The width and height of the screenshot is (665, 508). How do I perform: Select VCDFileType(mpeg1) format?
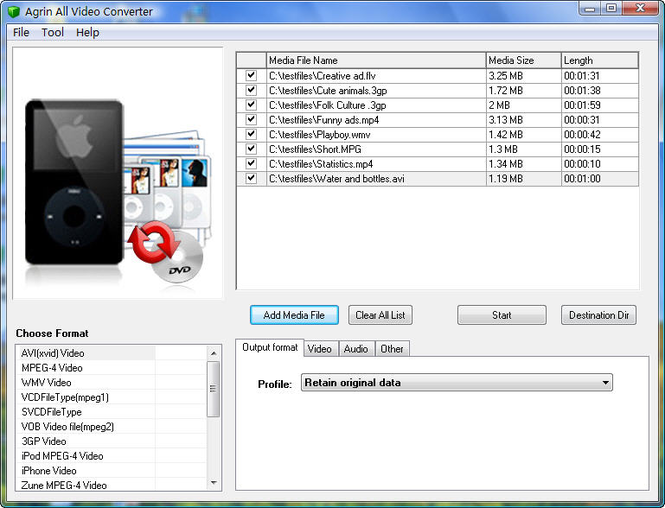point(111,397)
